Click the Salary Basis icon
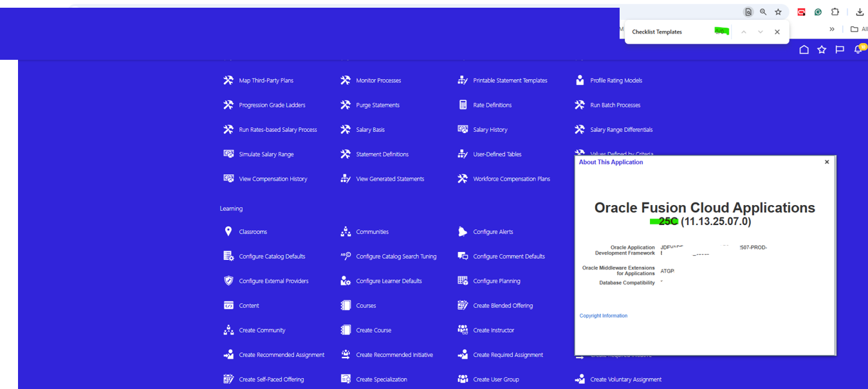868x389 pixels. 346,129
